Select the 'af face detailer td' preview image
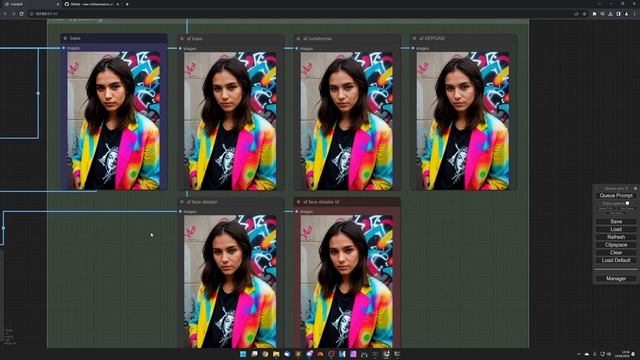The image size is (640, 360). click(347, 282)
